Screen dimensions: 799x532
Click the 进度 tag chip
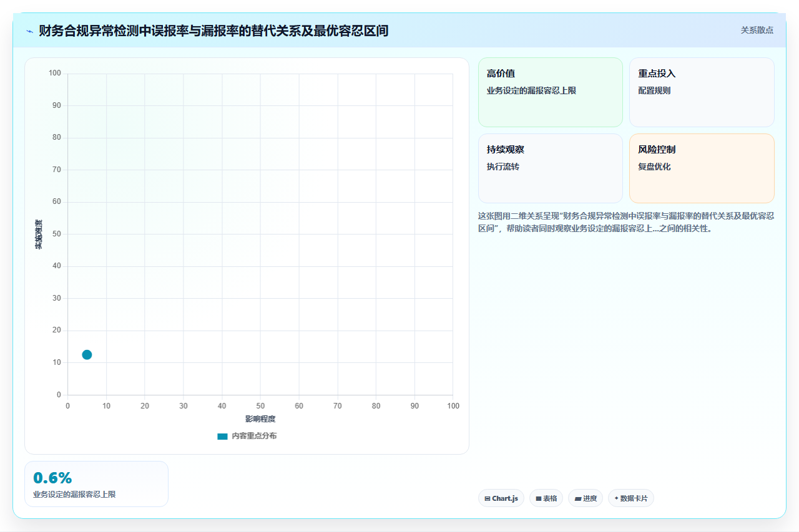click(586, 498)
